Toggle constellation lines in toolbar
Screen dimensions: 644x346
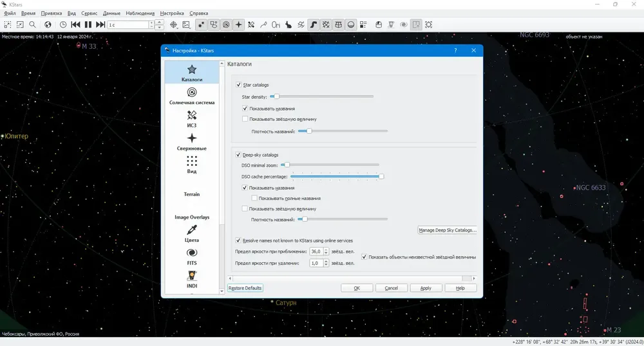263,24
